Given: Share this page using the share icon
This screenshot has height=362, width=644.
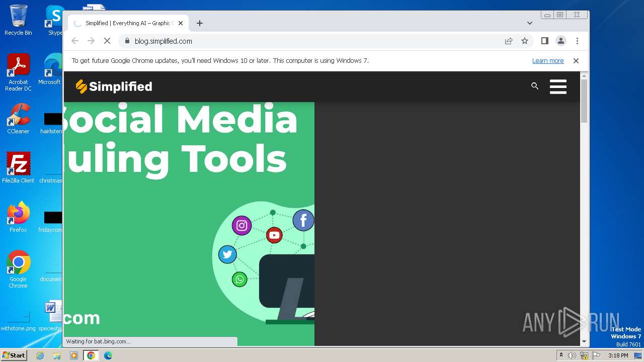Looking at the screenshot, I should [509, 41].
